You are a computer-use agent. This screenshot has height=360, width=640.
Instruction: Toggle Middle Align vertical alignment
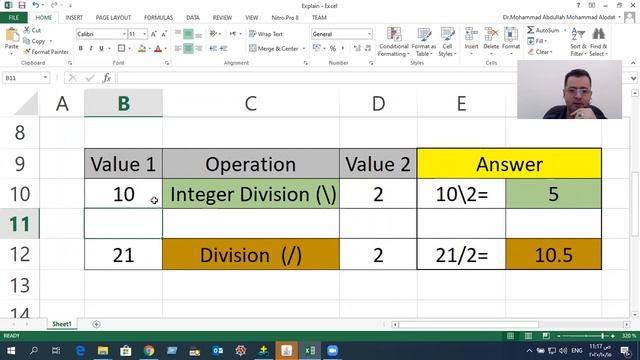pyautogui.click(x=188, y=34)
